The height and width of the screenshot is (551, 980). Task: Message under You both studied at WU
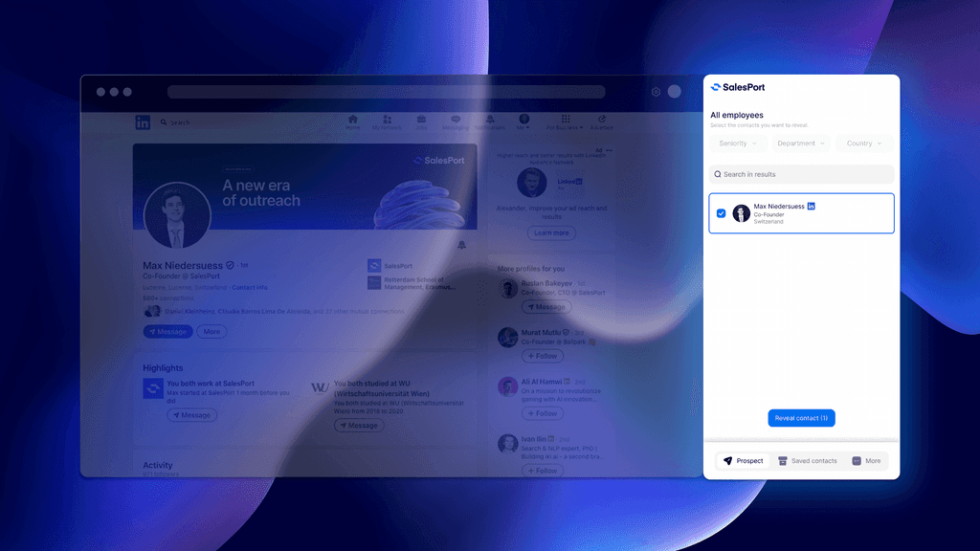[x=359, y=426]
